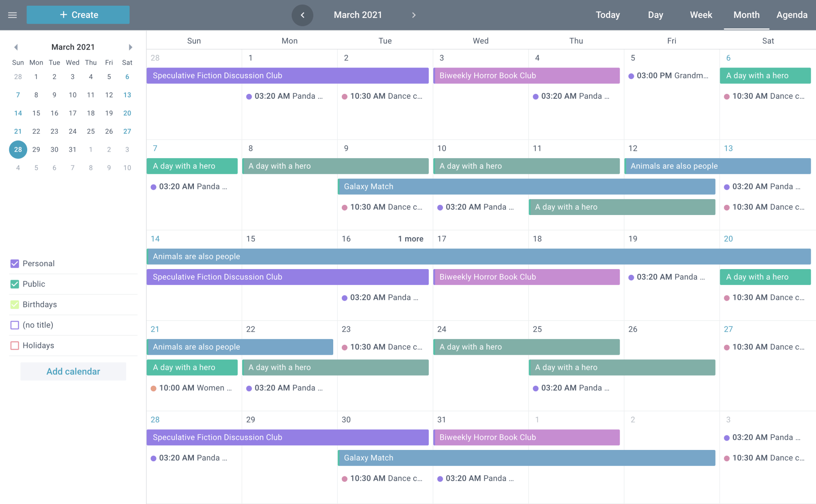Jump to Today
This screenshot has height=504, width=816.
click(608, 15)
